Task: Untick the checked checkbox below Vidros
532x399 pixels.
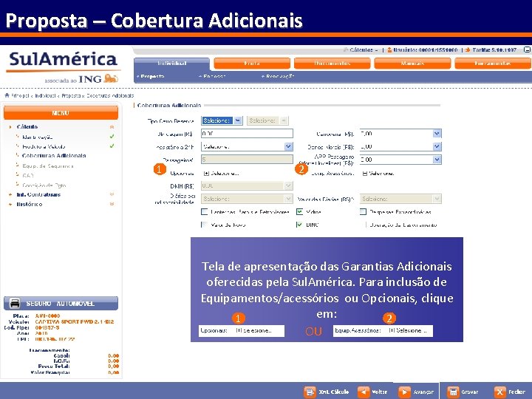Action: [x=299, y=225]
